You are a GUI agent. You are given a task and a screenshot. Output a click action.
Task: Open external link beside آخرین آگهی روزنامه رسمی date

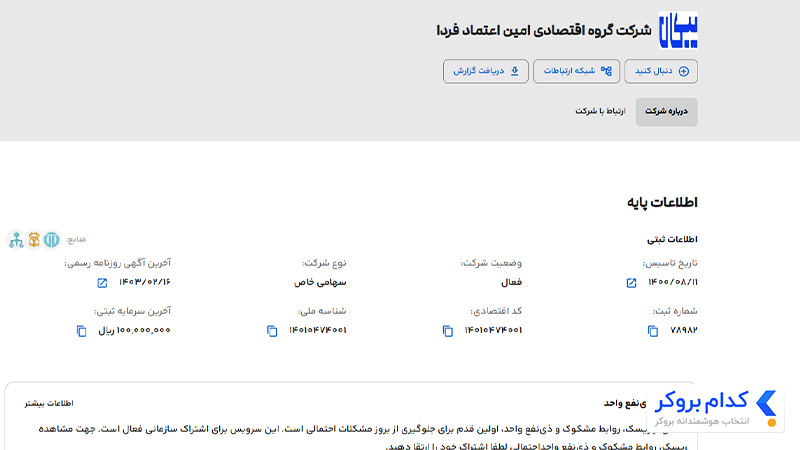click(x=102, y=283)
